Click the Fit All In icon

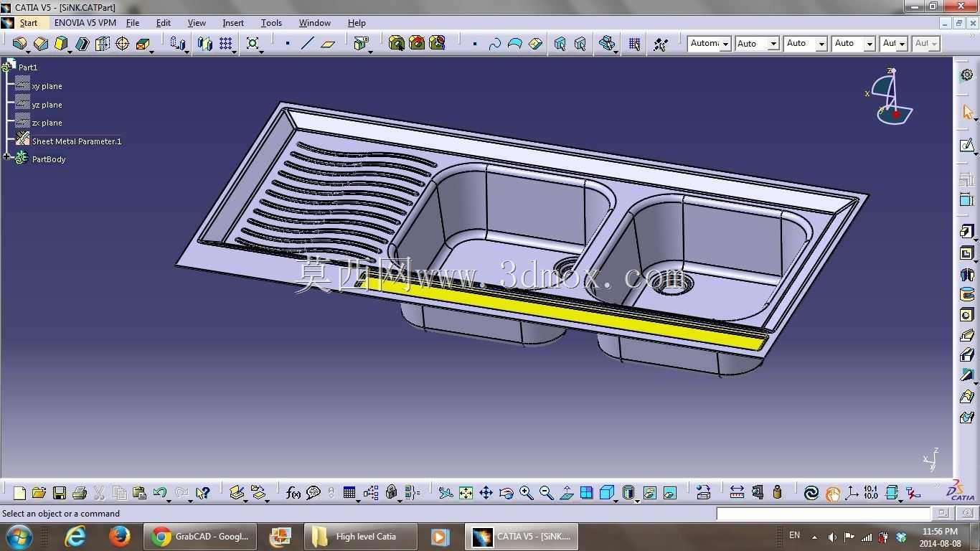tap(466, 493)
